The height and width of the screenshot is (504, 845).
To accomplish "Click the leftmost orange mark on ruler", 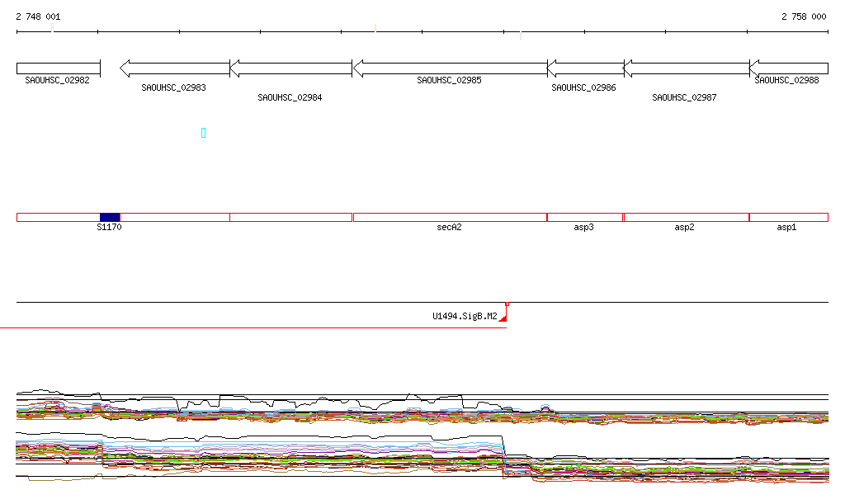I will click(x=53, y=28).
